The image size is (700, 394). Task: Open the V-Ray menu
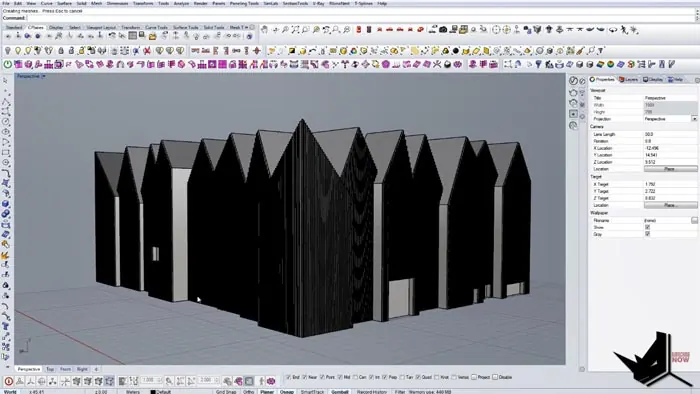click(x=318, y=3)
